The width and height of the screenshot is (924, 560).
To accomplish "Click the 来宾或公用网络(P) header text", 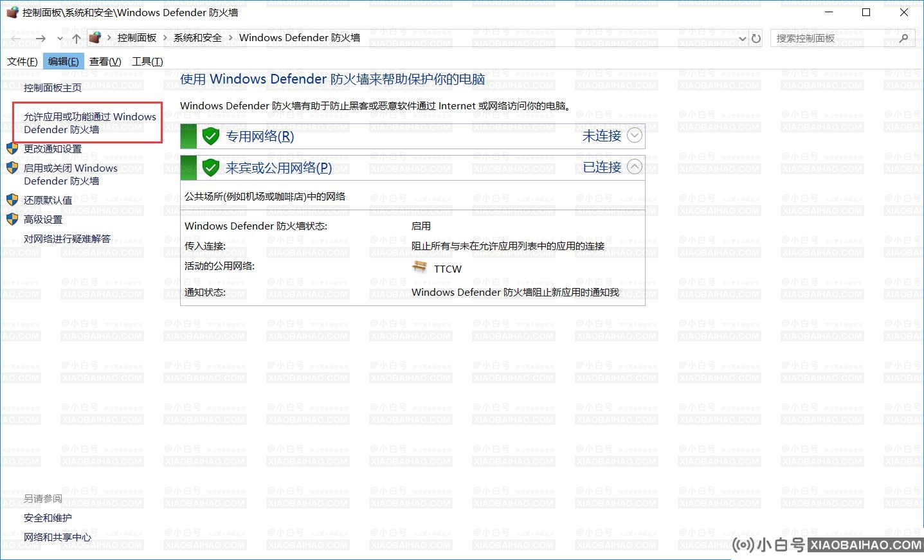I will click(x=278, y=168).
